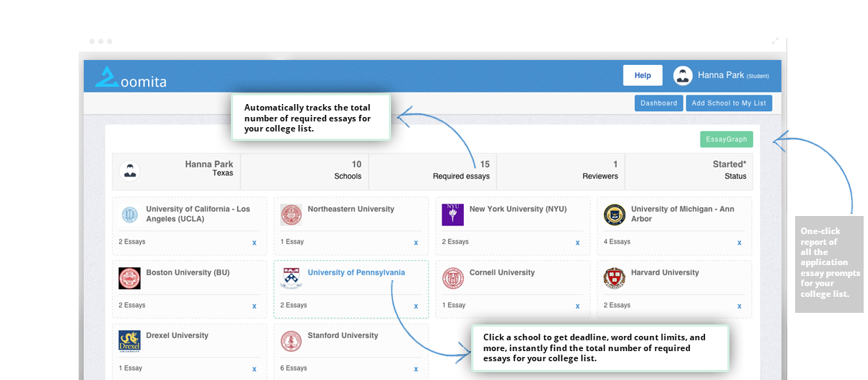
Task: Click the 15 Required essays summary
Action: 461,170
